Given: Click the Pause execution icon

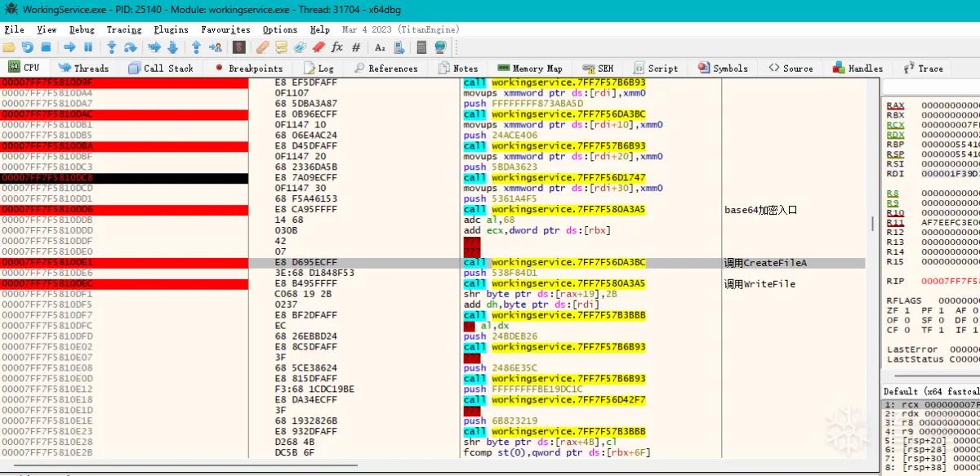Looking at the screenshot, I should tap(88, 47).
